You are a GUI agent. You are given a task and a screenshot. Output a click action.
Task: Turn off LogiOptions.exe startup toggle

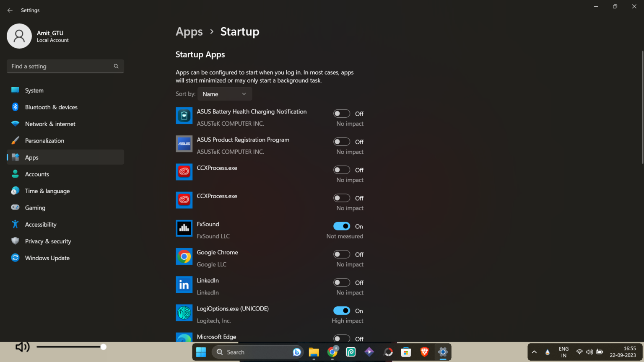tap(342, 310)
